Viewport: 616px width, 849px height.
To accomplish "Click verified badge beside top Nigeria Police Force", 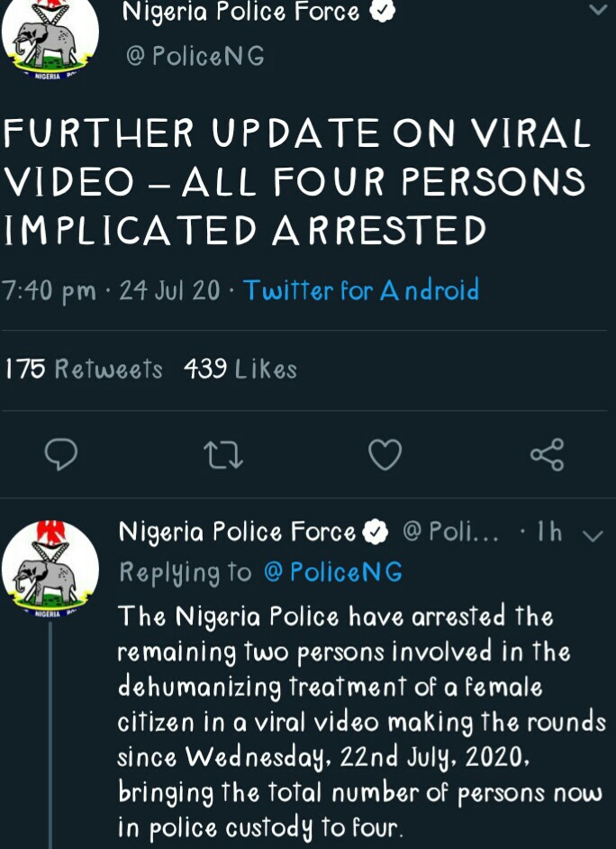I will [x=384, y=13].
